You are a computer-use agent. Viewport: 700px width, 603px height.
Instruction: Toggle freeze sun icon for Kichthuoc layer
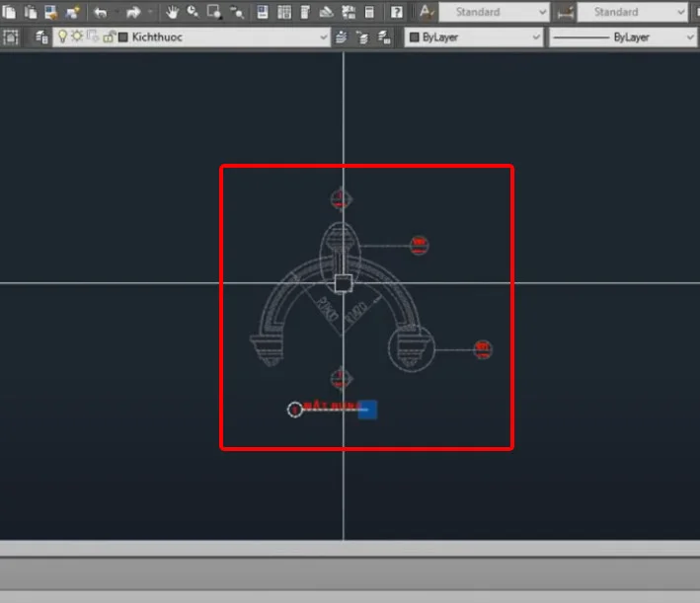(x=77, y=36)
